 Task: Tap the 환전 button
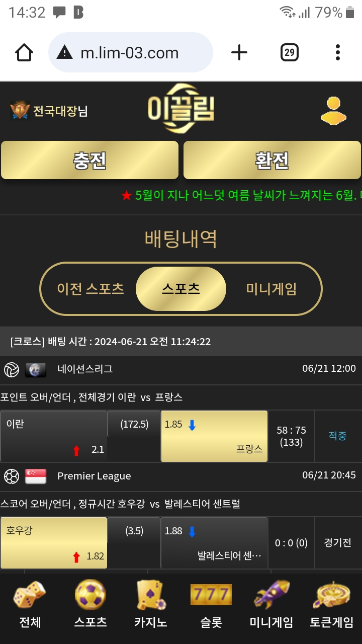point(272,160)
